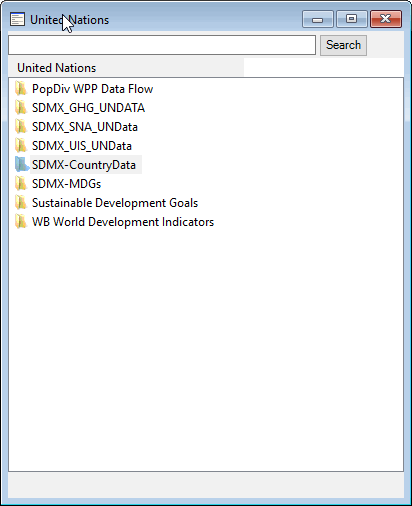Click the WB World Development Indicators folder icon
This screenshot has width=412, height=506.
[21, 222]
